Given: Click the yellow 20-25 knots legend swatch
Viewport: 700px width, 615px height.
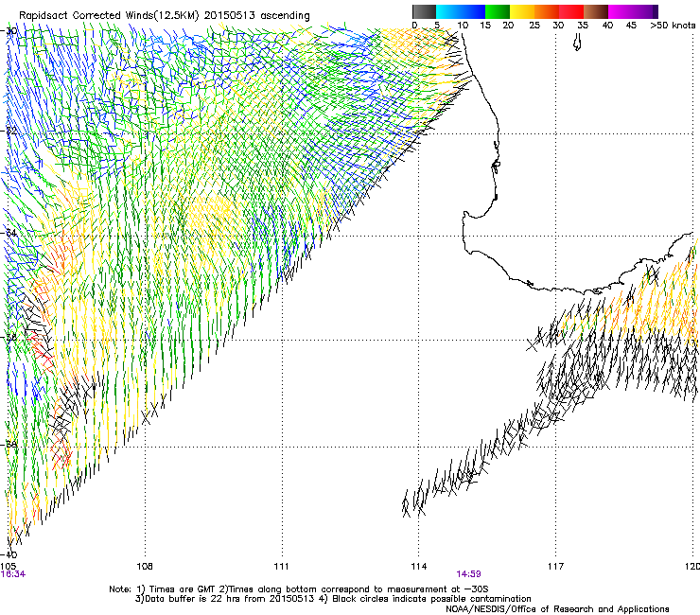Looking at the screenshot, I should [x=522, y=11].
